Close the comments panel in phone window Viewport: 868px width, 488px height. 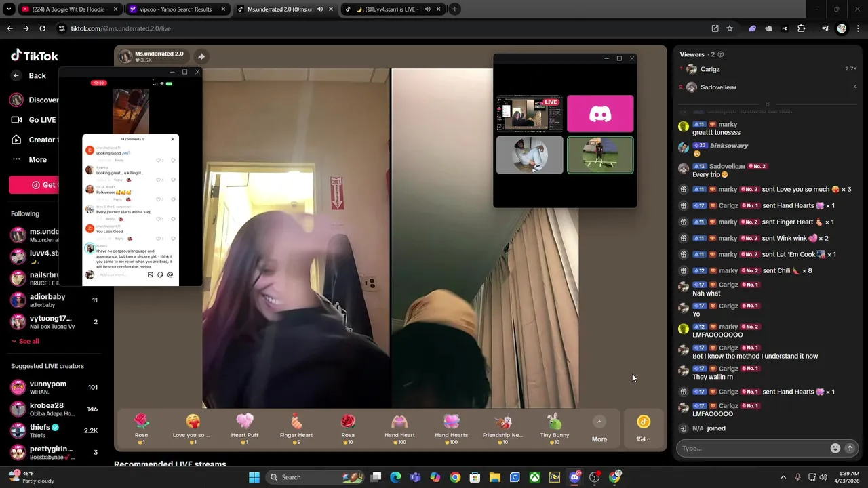point(172,139)
